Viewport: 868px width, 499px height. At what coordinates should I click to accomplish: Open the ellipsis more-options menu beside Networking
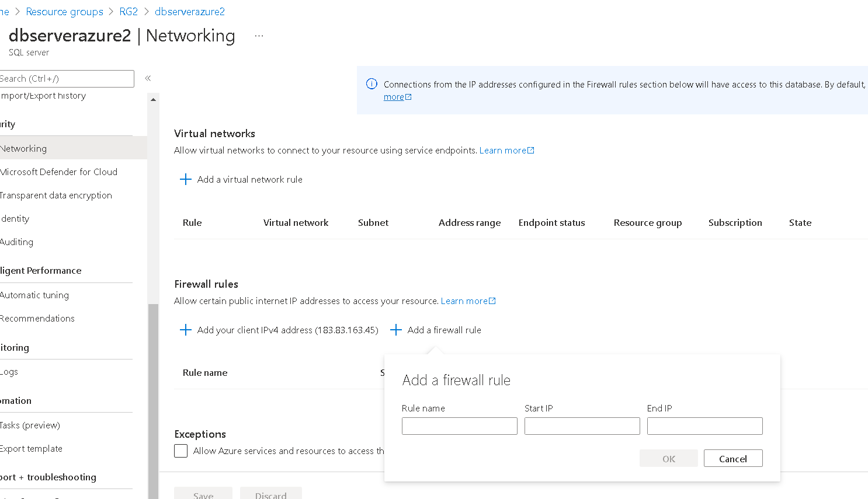click(259, 36)
